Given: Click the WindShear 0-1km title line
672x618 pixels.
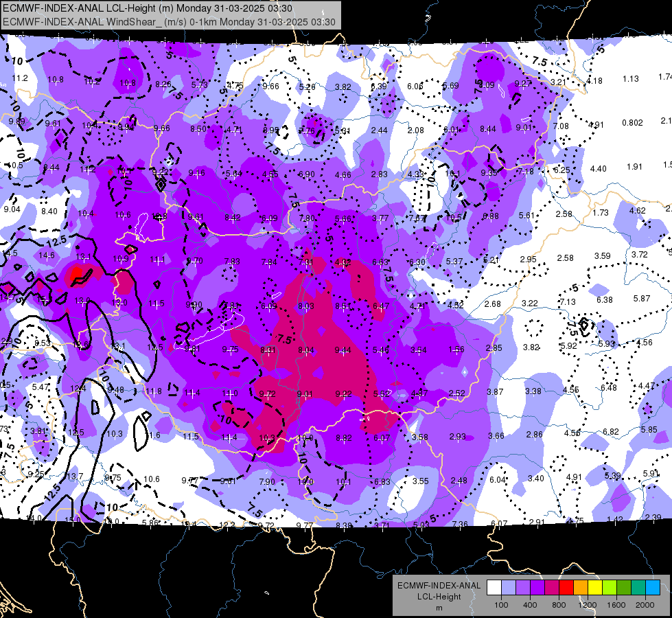Looking at the screenshot, I should point(169,22).
